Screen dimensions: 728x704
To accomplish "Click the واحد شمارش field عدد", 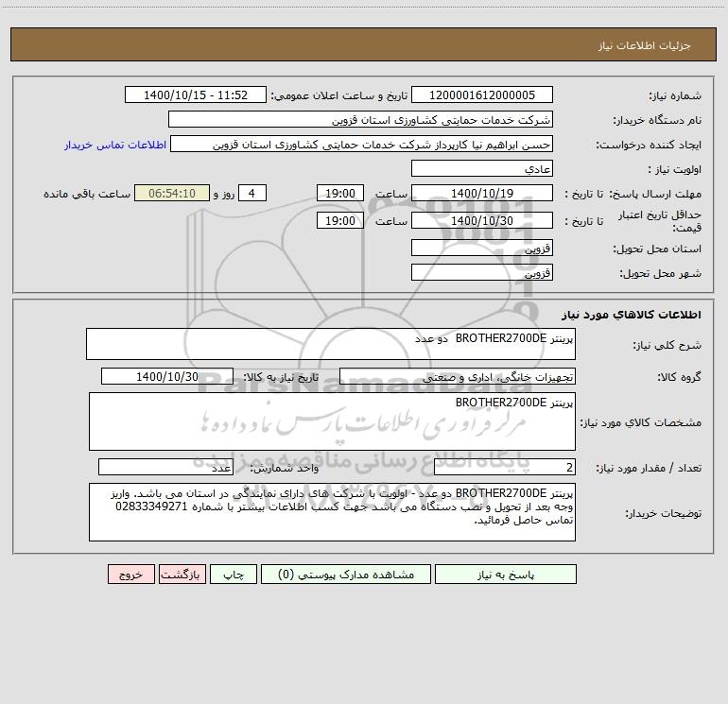I will [165, 468].
